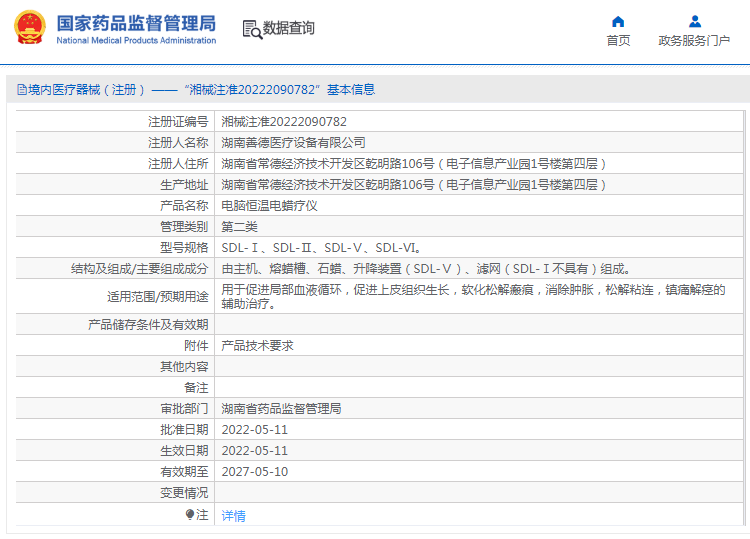Click the 产品储存条件及有效期 label
The width and height of the screenshot is (750, 539).
point(148,324)
